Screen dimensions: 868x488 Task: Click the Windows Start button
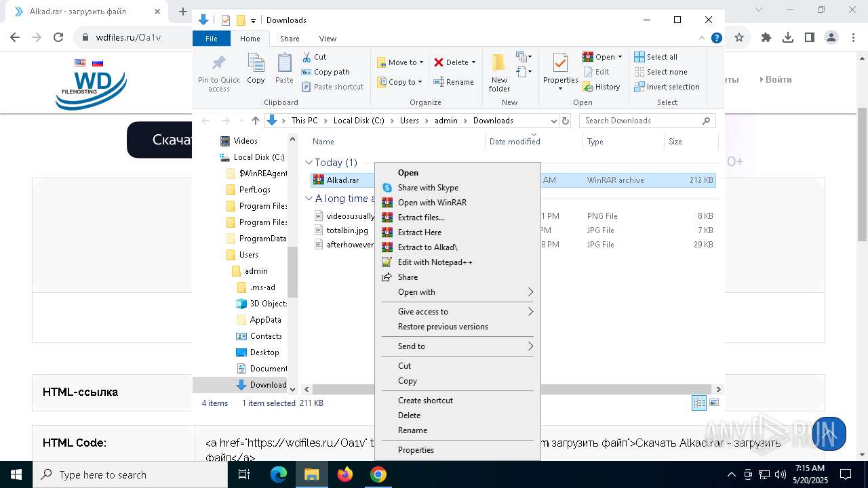pos(16,474)
